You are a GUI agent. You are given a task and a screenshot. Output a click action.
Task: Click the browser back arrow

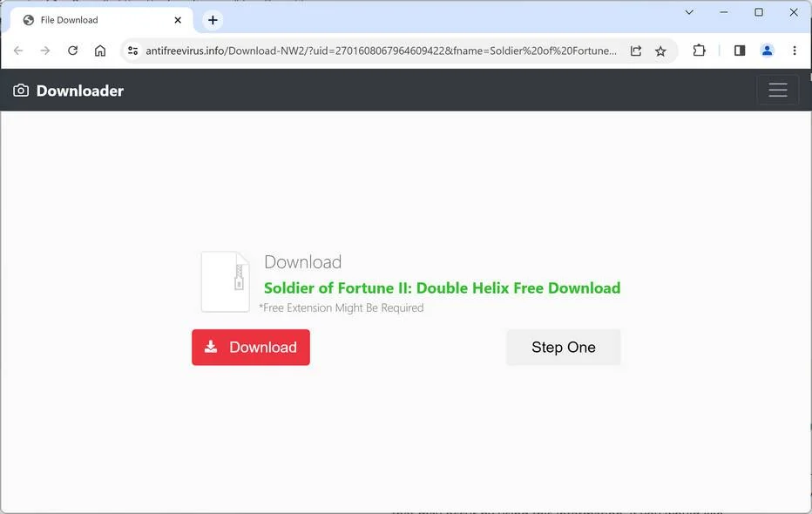[18, 51]
